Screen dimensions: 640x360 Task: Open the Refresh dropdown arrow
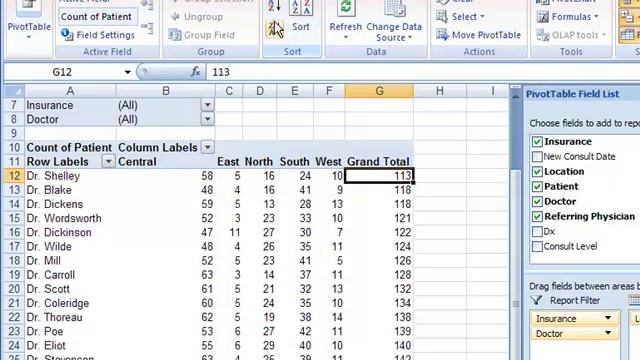(346, 38)
